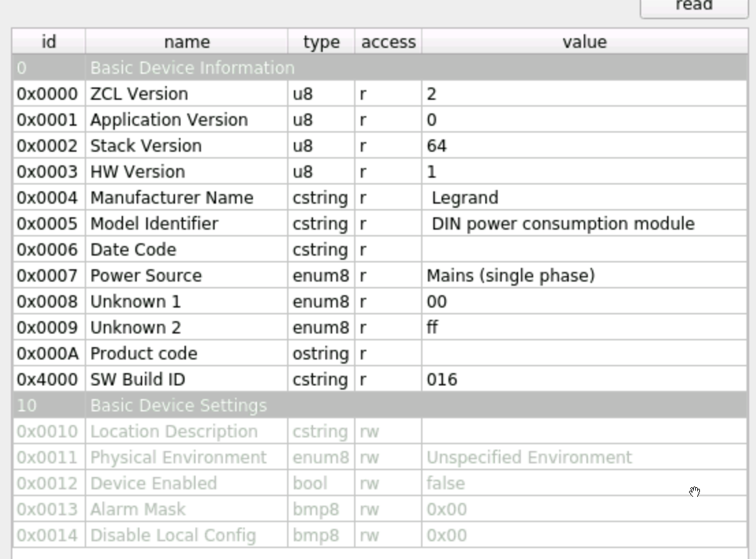Click the access column header
The width and height of the screenshot is (756, 559).
pyautogui.click(x=388, y=42)
